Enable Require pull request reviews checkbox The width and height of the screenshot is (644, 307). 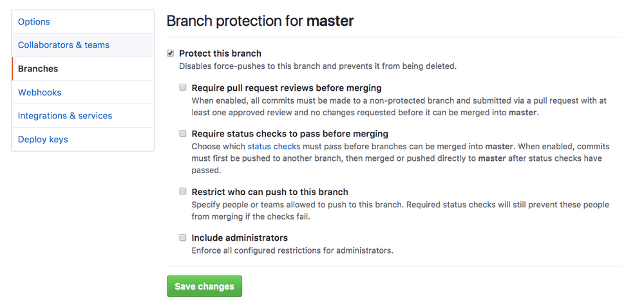coord(183,88)
